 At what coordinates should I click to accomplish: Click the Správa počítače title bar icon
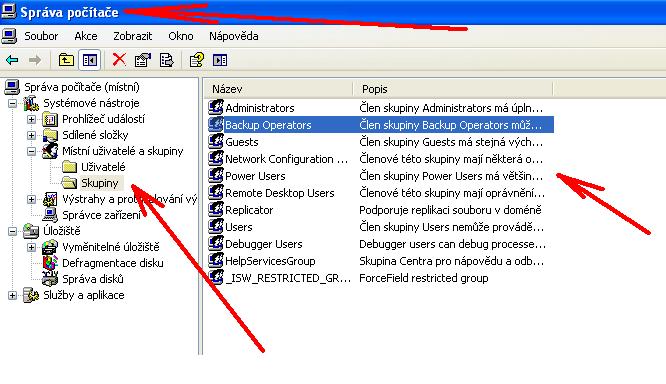point(8,11)
